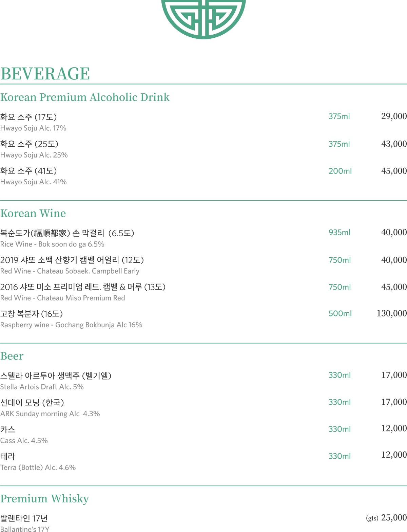Select Korean Premium Alcoholic Drink section title
This screenshot has width=407, height=532.
tap(85, 97)
